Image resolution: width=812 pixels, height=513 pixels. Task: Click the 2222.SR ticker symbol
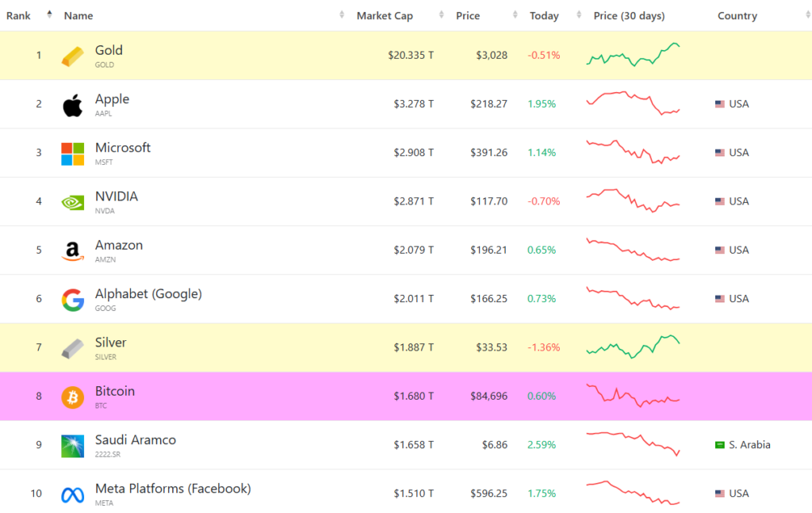[x=108, y=454]
